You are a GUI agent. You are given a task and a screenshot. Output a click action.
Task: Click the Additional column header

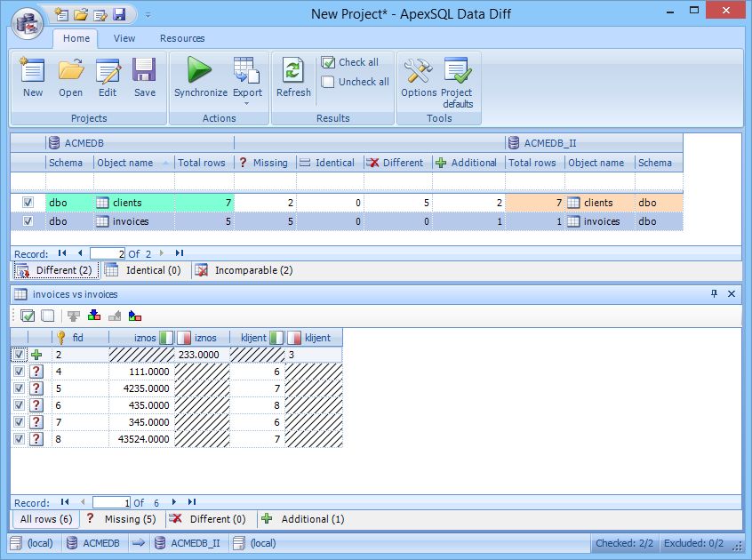tap(468, 163)
